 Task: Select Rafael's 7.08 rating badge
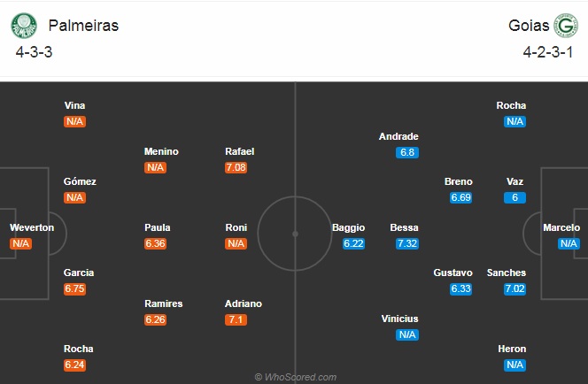[236, 167]
